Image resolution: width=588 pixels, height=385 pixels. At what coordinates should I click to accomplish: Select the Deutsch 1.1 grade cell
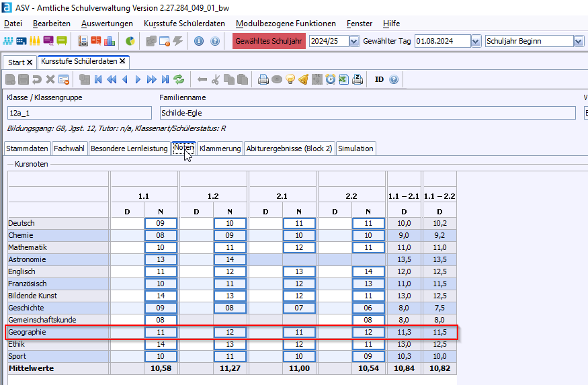(x=161, y=223)
